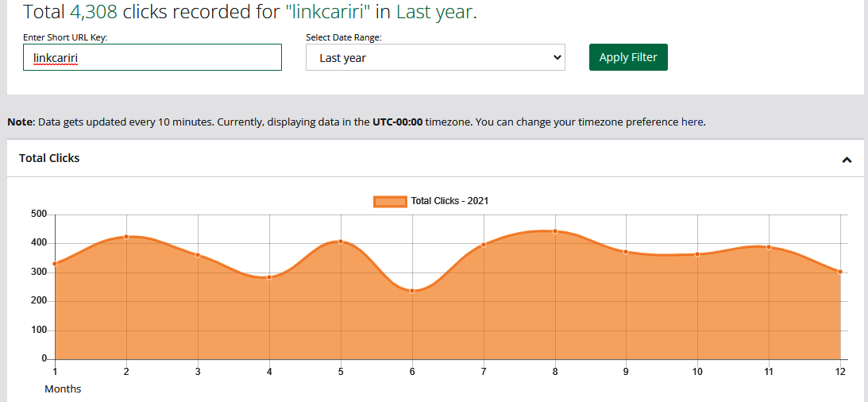The height and width of the screenshot is (402, 868).
Task: Collapse the Total Clicks panel using chevron
Action: point(847,160)
